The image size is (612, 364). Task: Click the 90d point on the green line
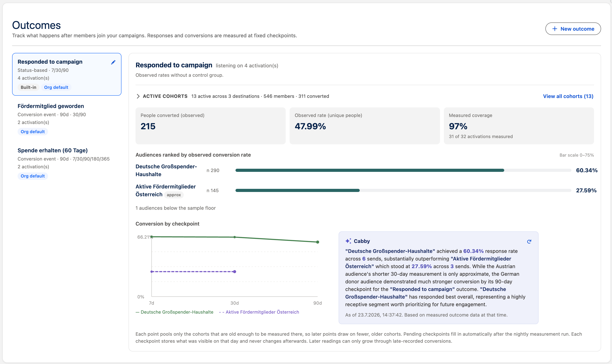pos(318,242)
